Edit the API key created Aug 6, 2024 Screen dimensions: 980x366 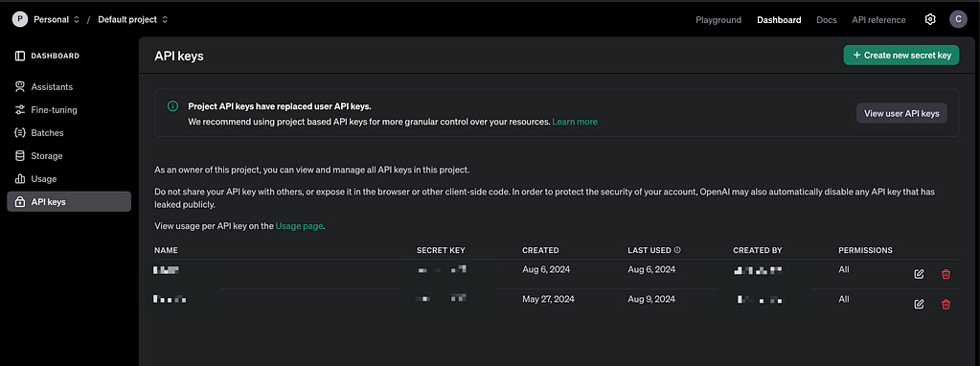click(919, 274)
